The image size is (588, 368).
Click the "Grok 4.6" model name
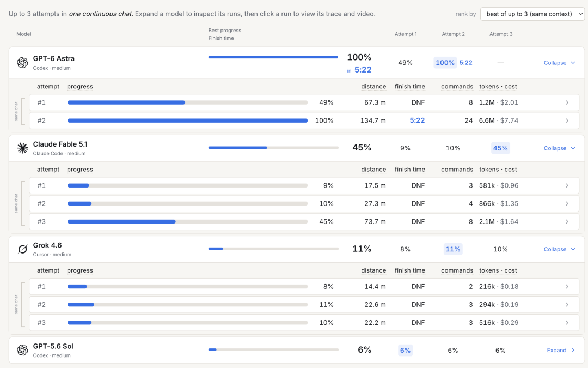tap(47, 245)
